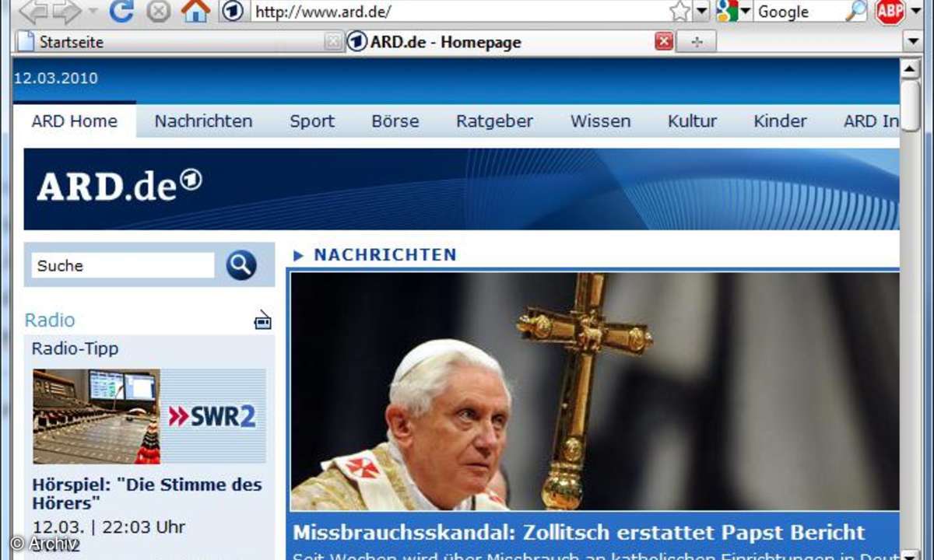The width and height of the screenshot is (934, 560).
Task: Click the Adblock Plus ABP icon
Action: click(890, 12)
